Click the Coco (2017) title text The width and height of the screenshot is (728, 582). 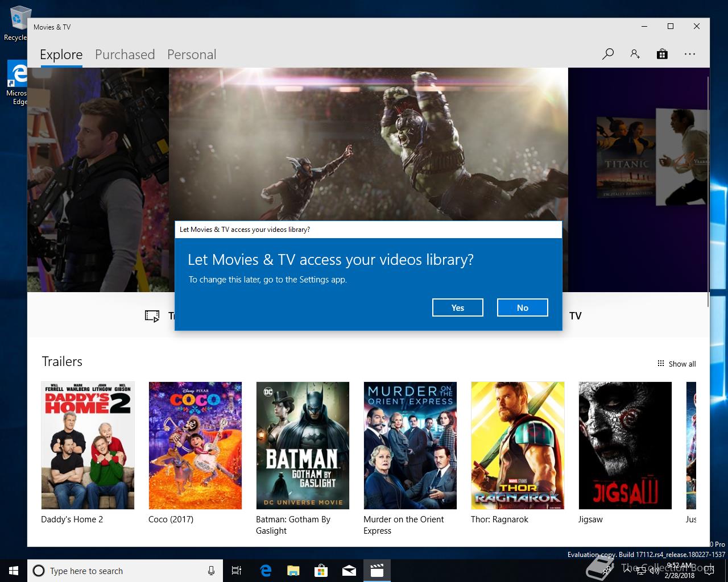(171, 519)
